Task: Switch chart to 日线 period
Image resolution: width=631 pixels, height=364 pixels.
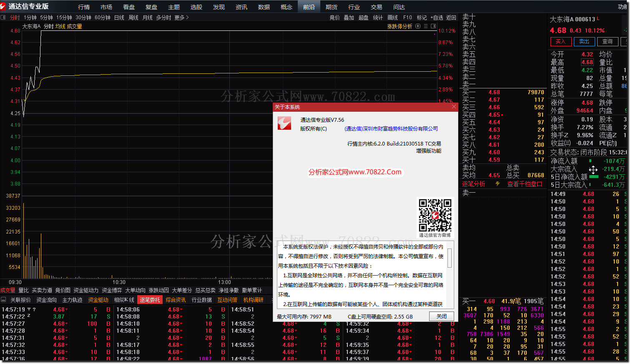Action: point(119,18)
